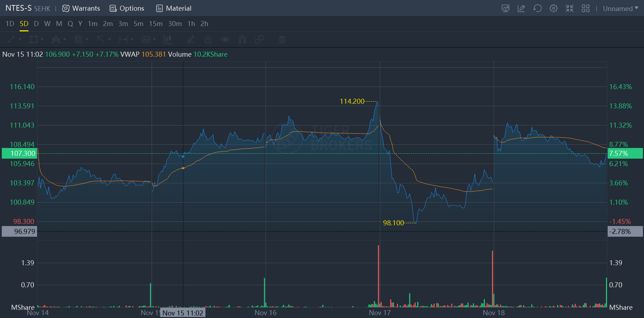Select the 15m interval
Image resolution: width=644 pixels, height=318 pixels.
click(x=156, y=24)
